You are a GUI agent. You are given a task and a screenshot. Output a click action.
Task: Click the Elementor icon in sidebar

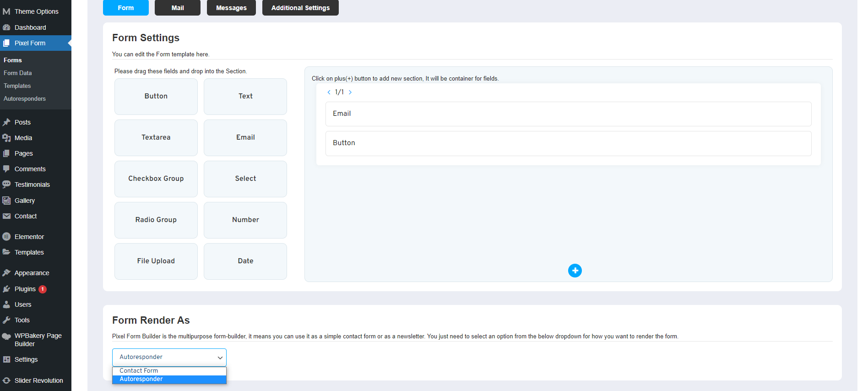click(x=6, y=237)
